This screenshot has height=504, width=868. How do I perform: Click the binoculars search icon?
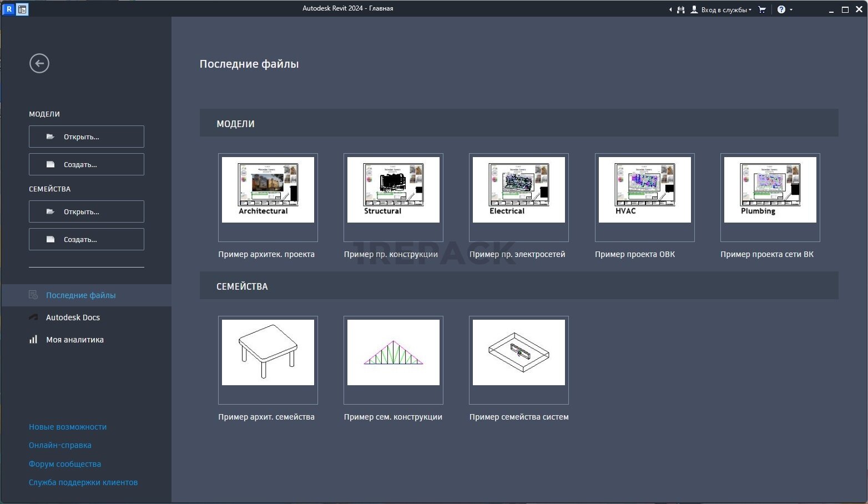(681, 9)
